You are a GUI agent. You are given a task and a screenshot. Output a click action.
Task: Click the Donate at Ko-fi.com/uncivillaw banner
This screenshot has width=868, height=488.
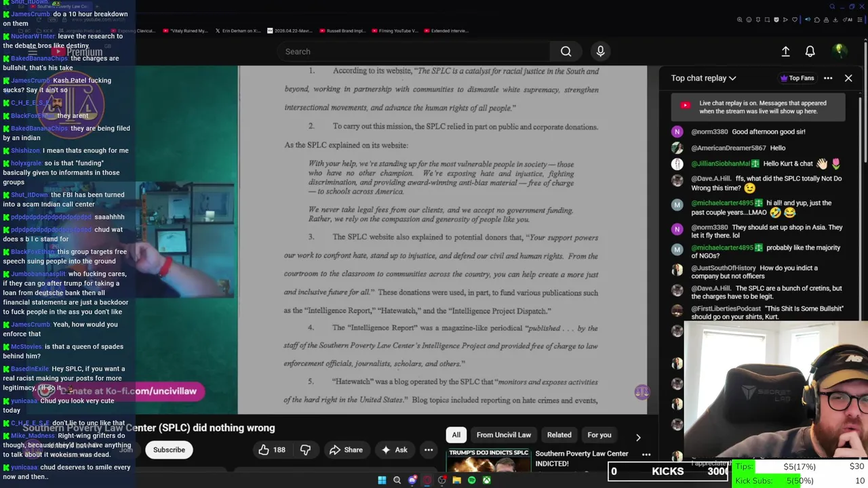click(x=119, y=391)
